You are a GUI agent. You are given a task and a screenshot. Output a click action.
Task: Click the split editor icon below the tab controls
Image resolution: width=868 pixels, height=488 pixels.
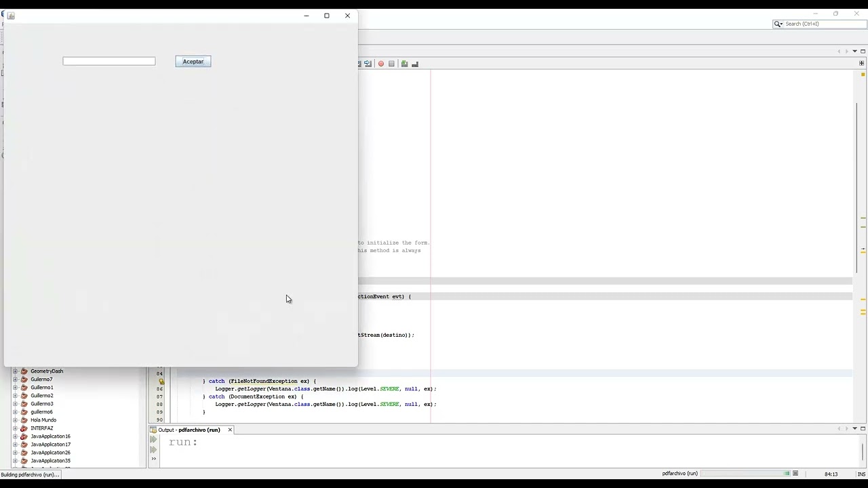pyautogui.click(x=862, y=63)
